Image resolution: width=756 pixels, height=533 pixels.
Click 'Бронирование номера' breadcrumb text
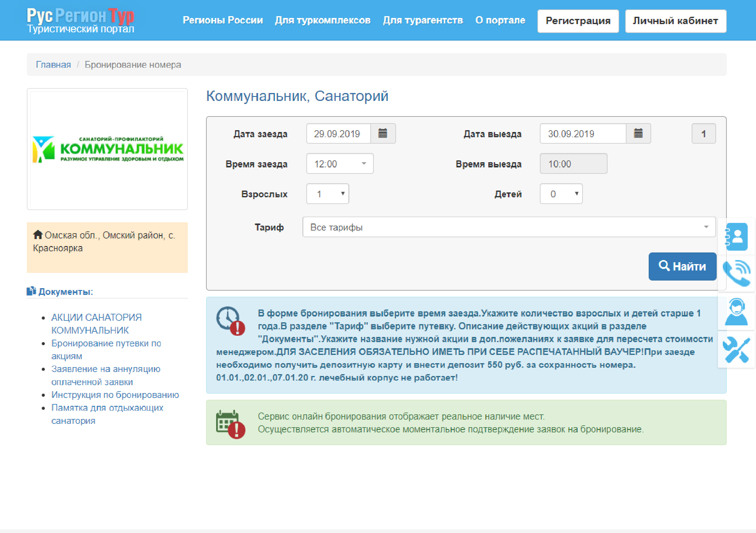point(133,65)
